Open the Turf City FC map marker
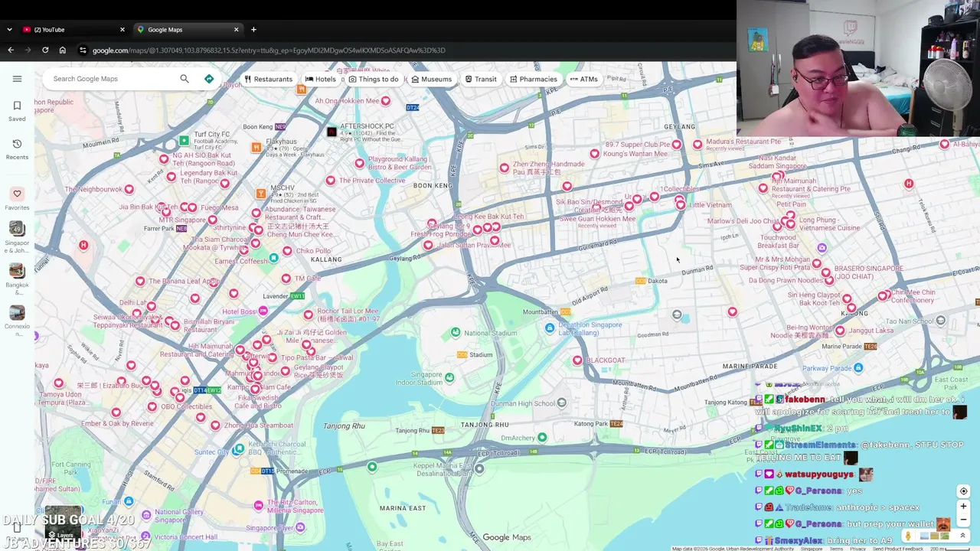This screenshot has height=551, width=980. tap(184, 141)
